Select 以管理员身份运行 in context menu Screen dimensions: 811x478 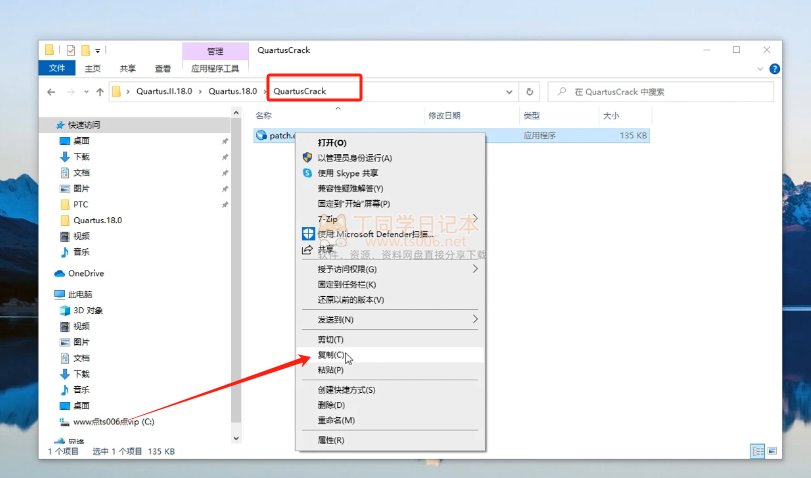tap(354, 158)
